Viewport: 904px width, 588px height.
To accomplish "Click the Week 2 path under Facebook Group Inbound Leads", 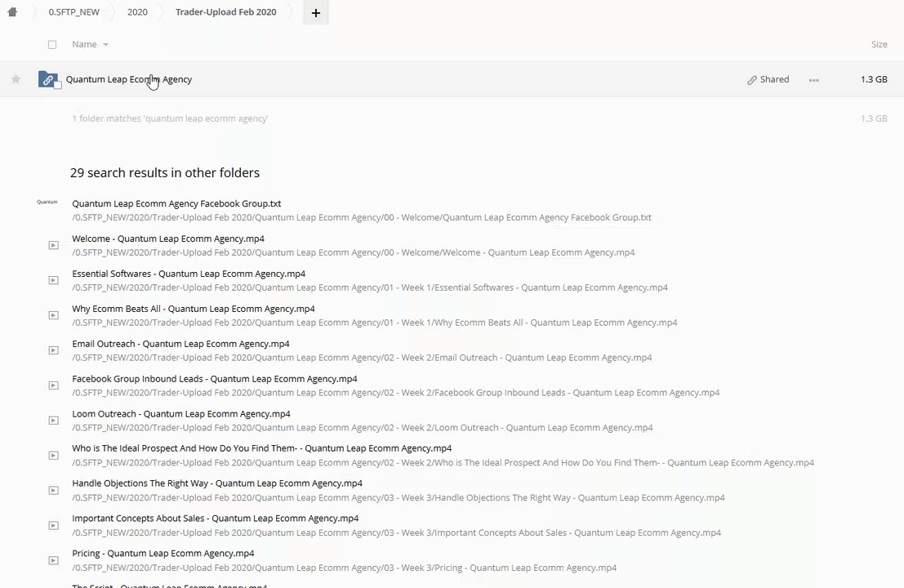I will click(395, 393).
